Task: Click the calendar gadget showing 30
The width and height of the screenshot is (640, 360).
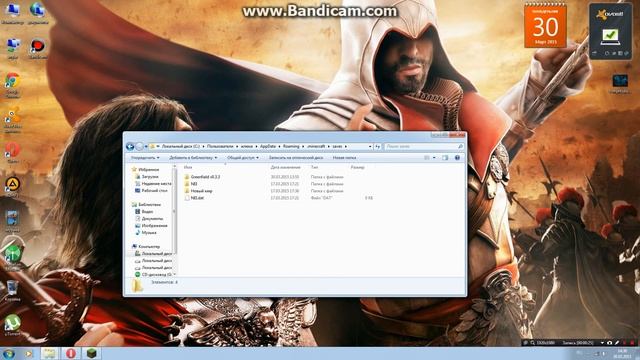Action: click(545, 26)
